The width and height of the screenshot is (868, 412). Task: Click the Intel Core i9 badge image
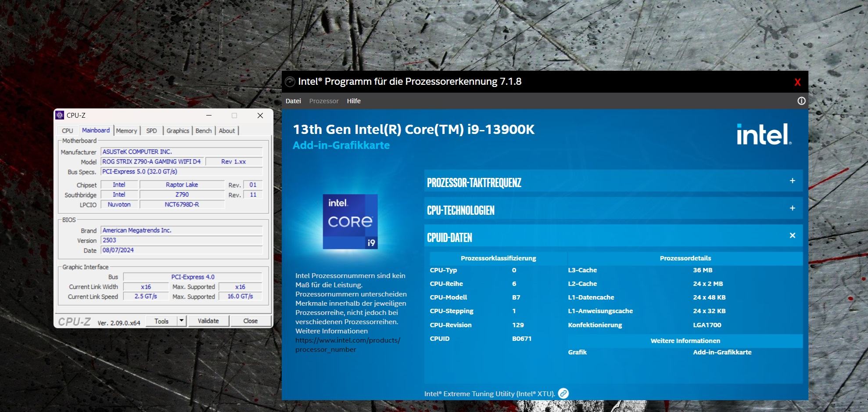(x=350, y=222)
